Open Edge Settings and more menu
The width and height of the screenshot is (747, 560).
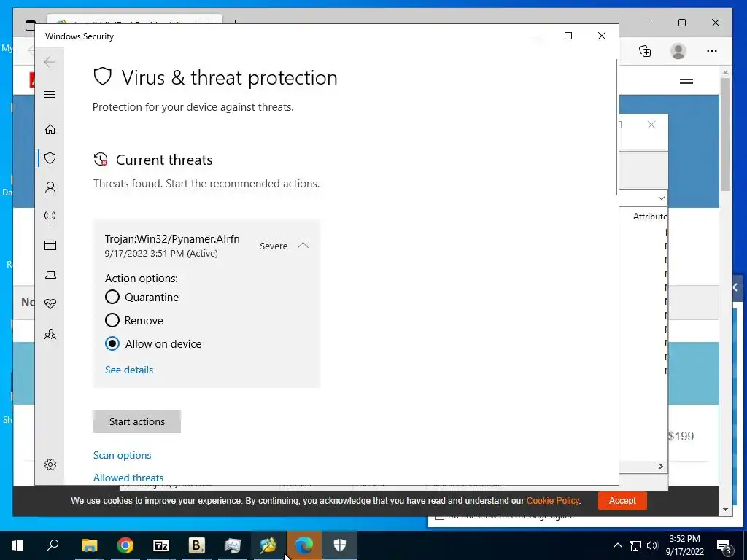pyautogui.click(x=712, y=51)
